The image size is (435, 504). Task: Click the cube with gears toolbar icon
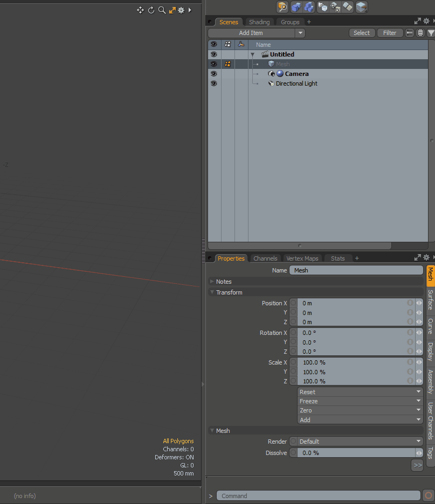pyautogui.click(x=335, y=7)
